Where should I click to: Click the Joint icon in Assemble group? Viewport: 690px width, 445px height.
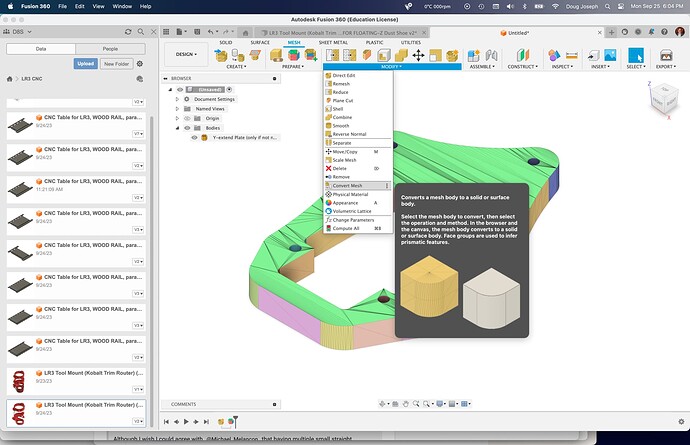pos(491,55)
